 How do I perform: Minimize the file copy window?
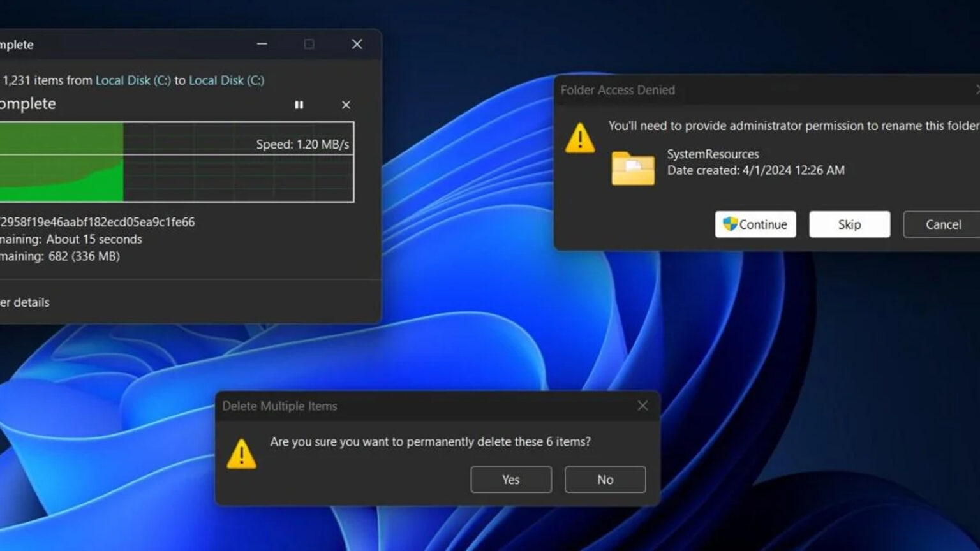pos(262,44)
